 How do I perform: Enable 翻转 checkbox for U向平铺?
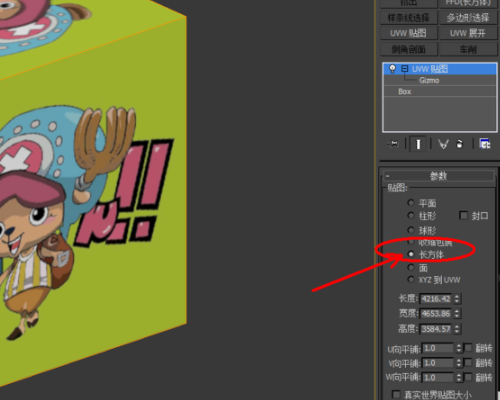[x=468, y=348]
